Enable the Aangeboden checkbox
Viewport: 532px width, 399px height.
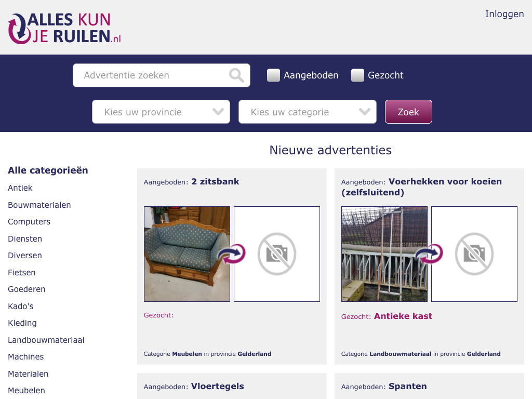tap(273, 75)
